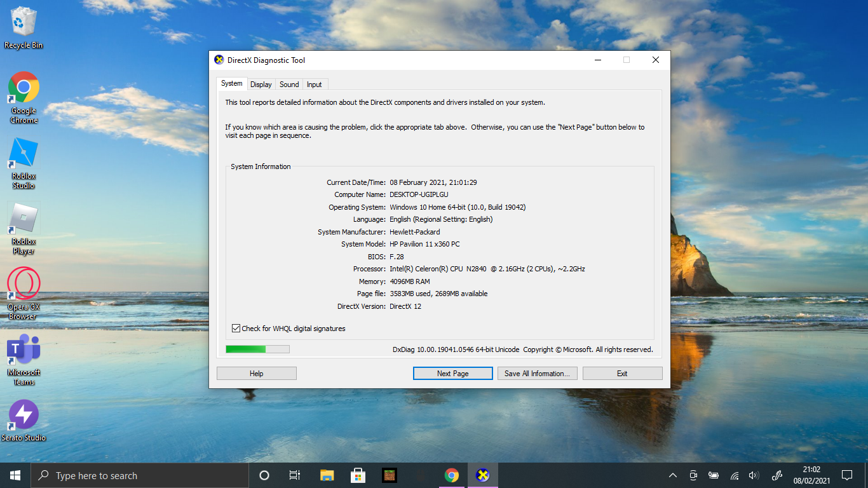Open Microsoft Store from the taskbar
The width and height of the screenshot is (868, 488).
click(x=358, y=475)
